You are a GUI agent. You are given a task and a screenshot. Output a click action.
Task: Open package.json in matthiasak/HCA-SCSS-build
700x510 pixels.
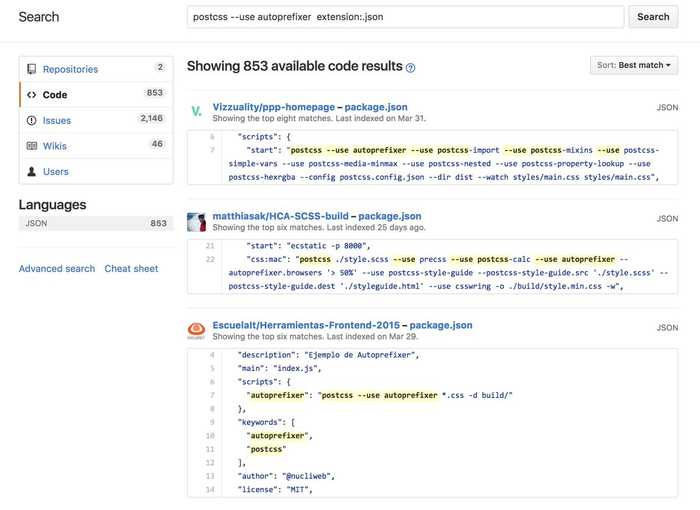coord(390,216)
